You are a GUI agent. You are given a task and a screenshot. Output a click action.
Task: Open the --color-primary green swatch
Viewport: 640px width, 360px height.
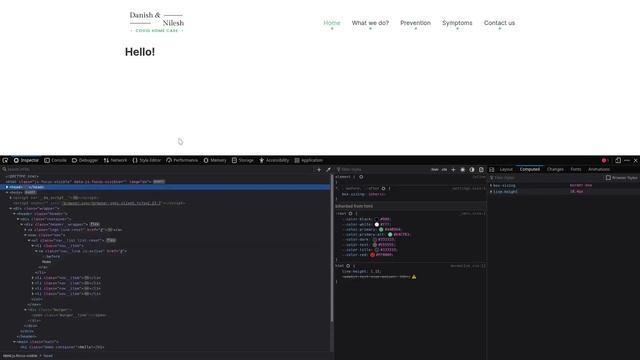click(x=381, y=229)
